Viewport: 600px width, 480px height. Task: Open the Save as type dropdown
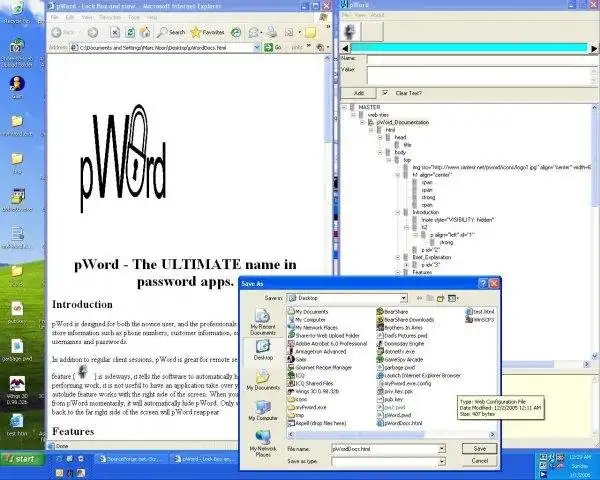coord(442,462)
